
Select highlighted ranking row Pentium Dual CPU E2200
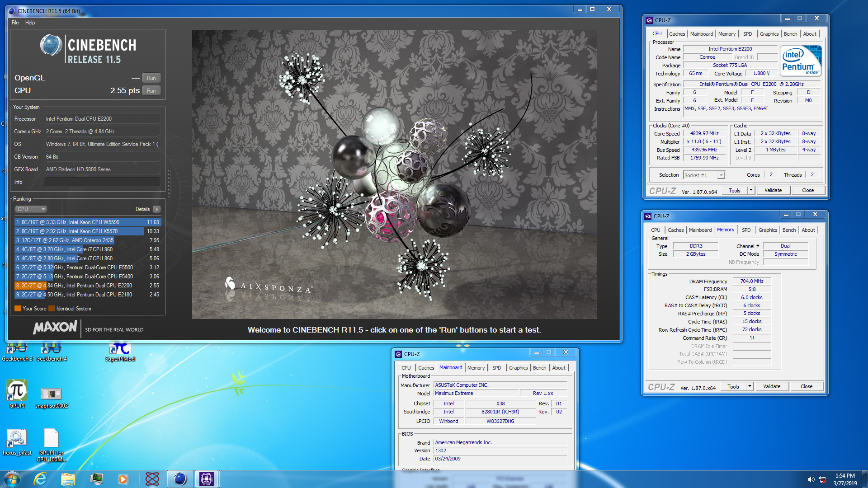(88, 286)
